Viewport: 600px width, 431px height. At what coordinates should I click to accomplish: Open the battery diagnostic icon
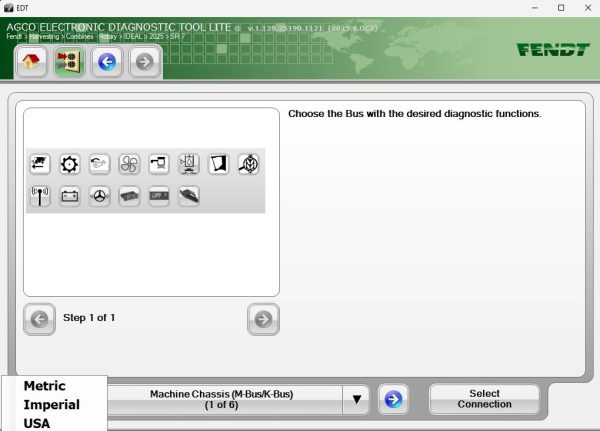[x=70, y=196]
